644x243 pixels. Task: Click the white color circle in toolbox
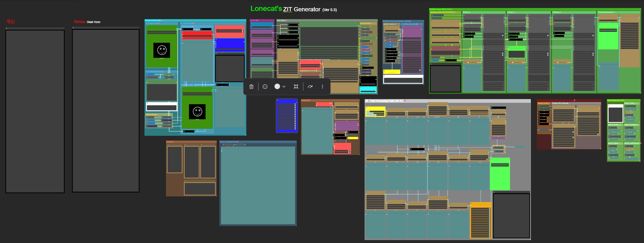[277, 86]
